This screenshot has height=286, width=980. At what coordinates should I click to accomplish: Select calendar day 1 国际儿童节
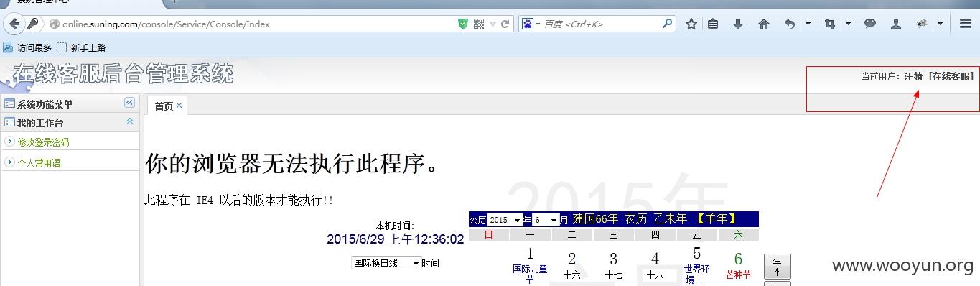pyautogui.click(x=530, y=265)
